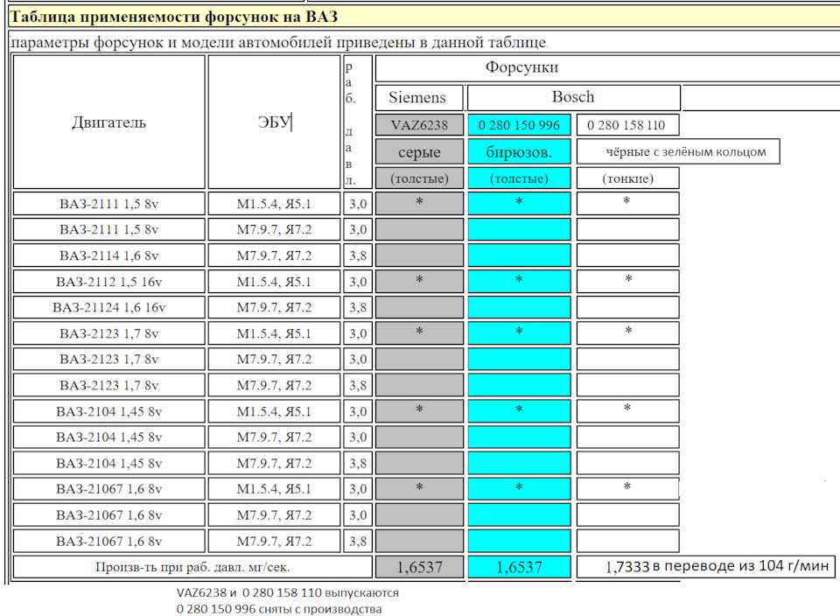Click footnote 'VAZ6238 и 0 280 158 110 выпускаются'
Viewport: 840px width, 616px height.
tap(288, 593)
